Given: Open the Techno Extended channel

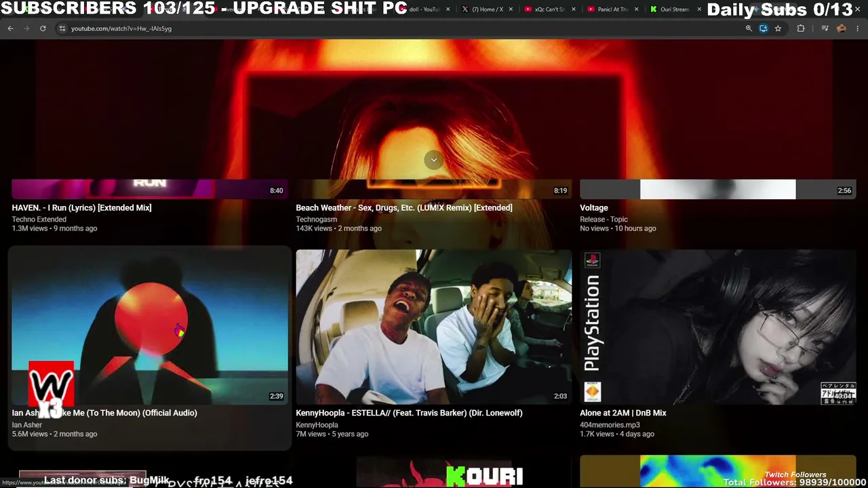Looking at the screenshot, I should click(39, 219).
